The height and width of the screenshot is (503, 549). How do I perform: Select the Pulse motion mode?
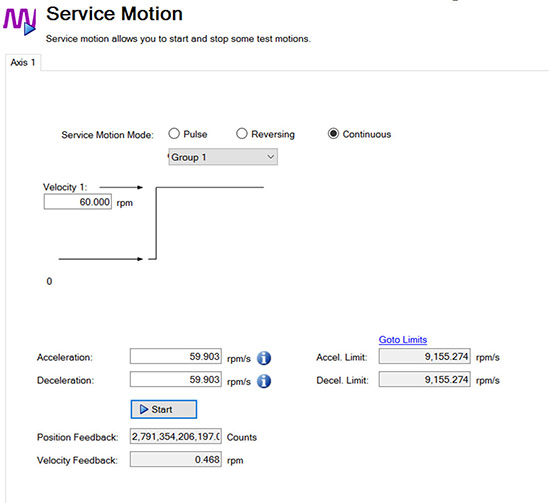pyautogui.click(x=174, y=134)
